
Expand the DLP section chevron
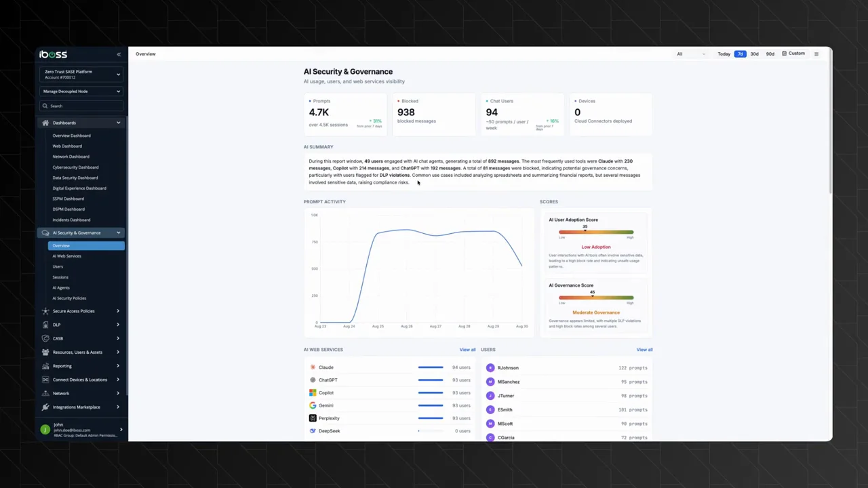118,325
